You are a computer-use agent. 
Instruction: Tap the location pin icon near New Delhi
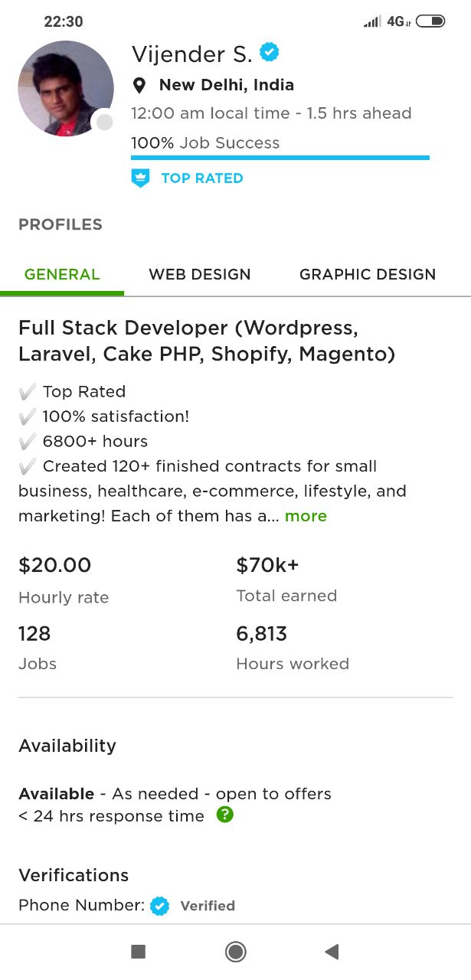click(x=139, y=85)
